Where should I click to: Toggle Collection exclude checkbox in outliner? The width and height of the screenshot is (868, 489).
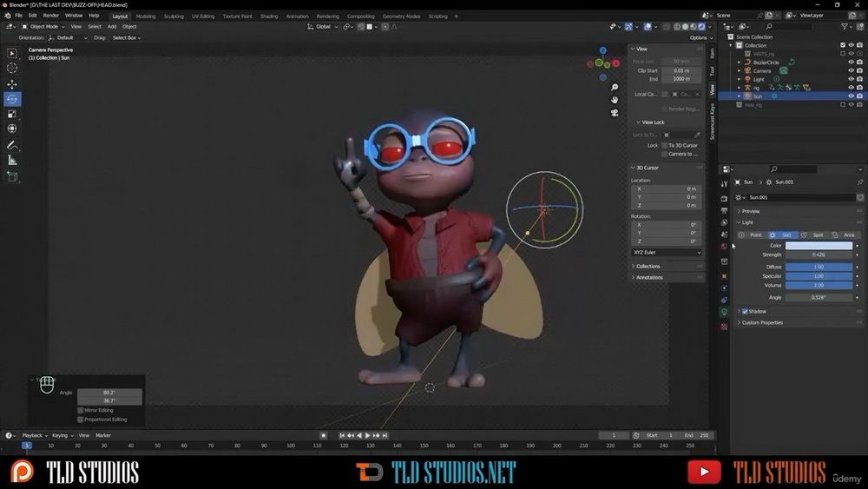[x=843, y=45]
